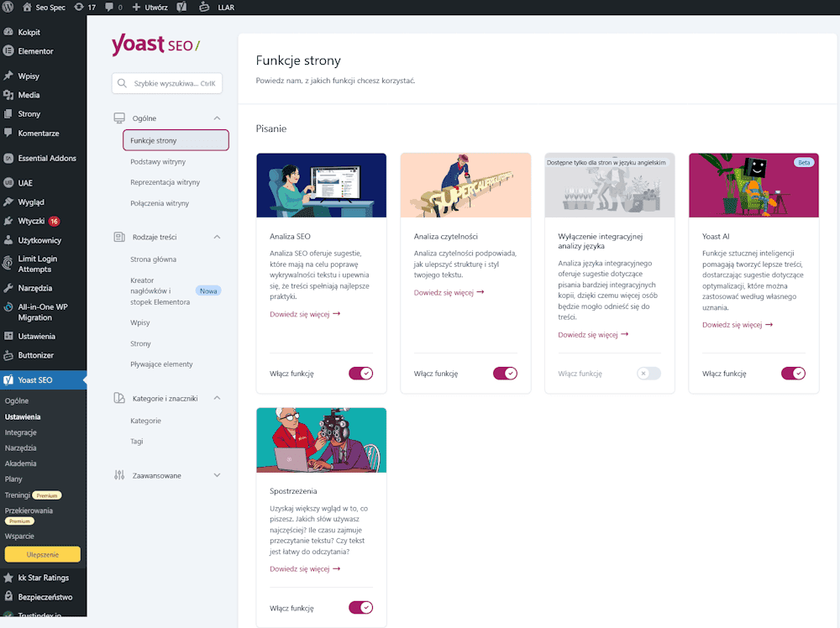Toggle the Yoast AI feature switch
This screenshot has height=628, width=840.
click(x=793, y=373)
